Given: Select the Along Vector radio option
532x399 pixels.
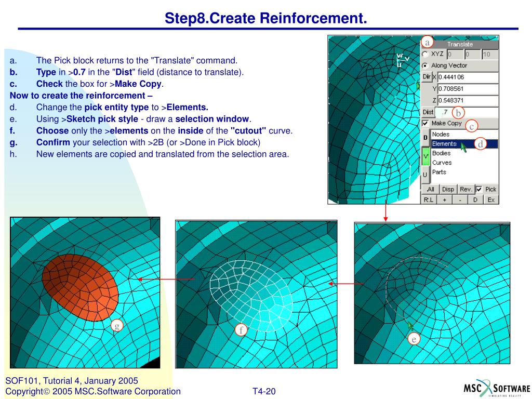Looking at the screenshot, I should click(x=425, y=65).
